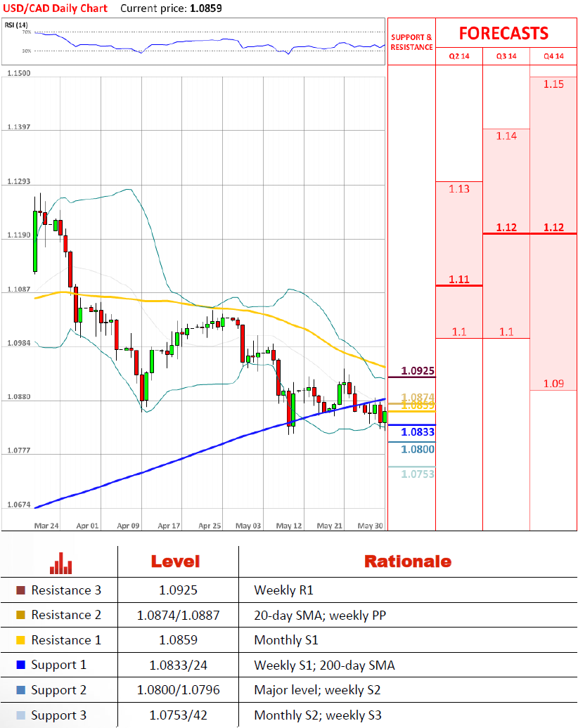Select the 'Q4 14' forecast column header

554,56
